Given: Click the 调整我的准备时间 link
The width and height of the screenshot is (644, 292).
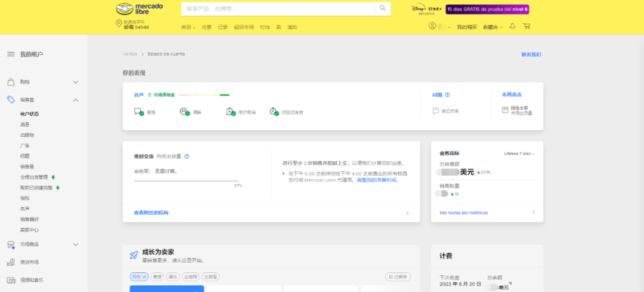Looking at the screenshot, I should click(x=377, y=180).
